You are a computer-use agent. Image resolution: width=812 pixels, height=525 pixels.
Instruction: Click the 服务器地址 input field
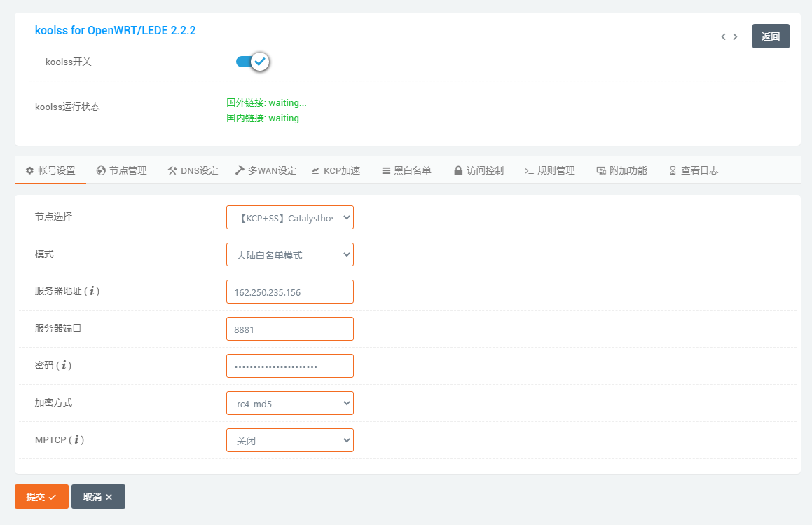click(x=290, y=292)
